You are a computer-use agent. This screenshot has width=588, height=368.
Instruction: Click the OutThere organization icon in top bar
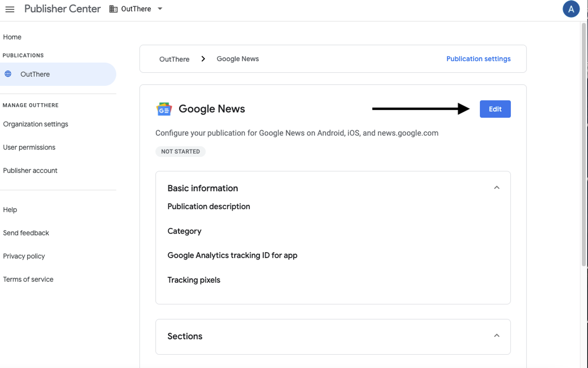tap(113, 8)
